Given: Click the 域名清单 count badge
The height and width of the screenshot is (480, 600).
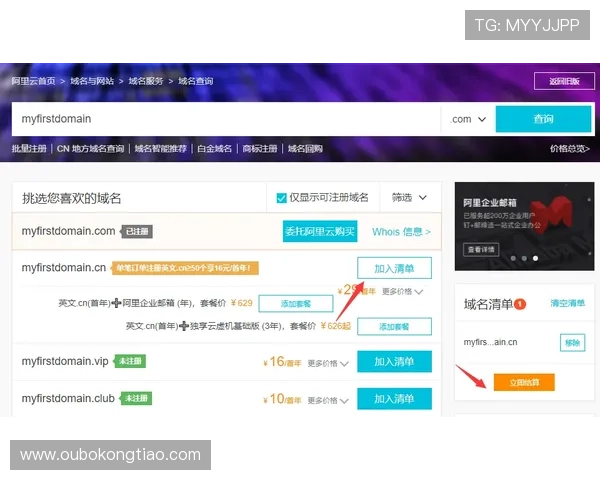Looking at the screenshot, I should [520, 304].
